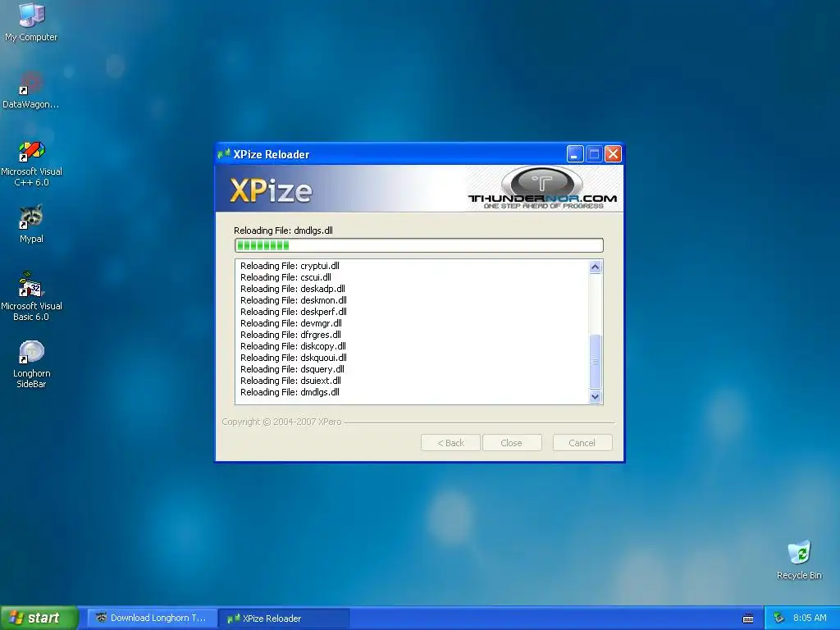
Task: Click the 8:05 AM taskbar clock
Action: 810,619
